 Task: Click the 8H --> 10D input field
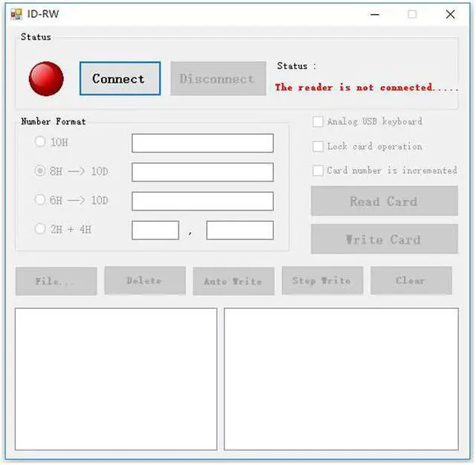tap(202, 172)
